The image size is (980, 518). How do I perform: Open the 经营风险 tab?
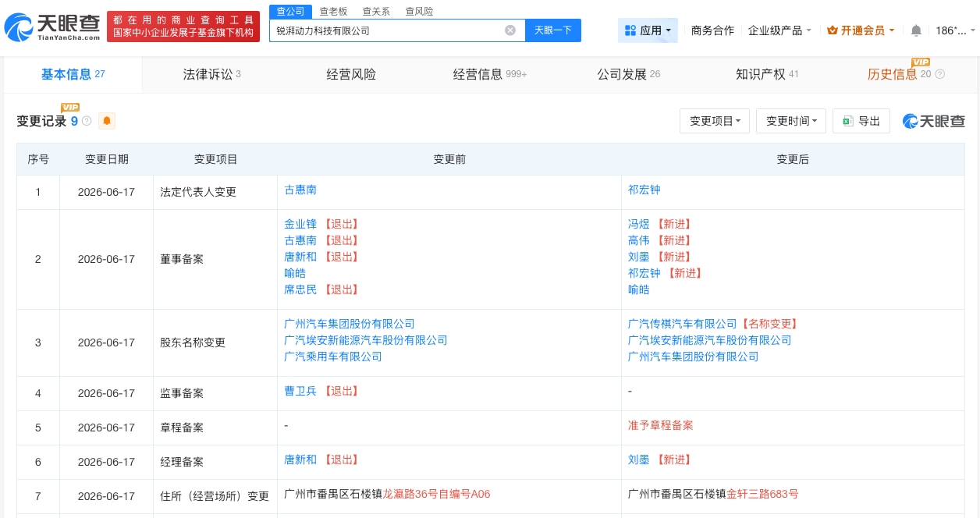tap(351, 74)
